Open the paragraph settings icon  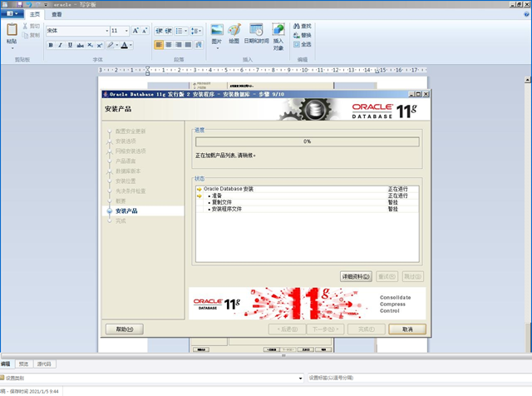199,45
